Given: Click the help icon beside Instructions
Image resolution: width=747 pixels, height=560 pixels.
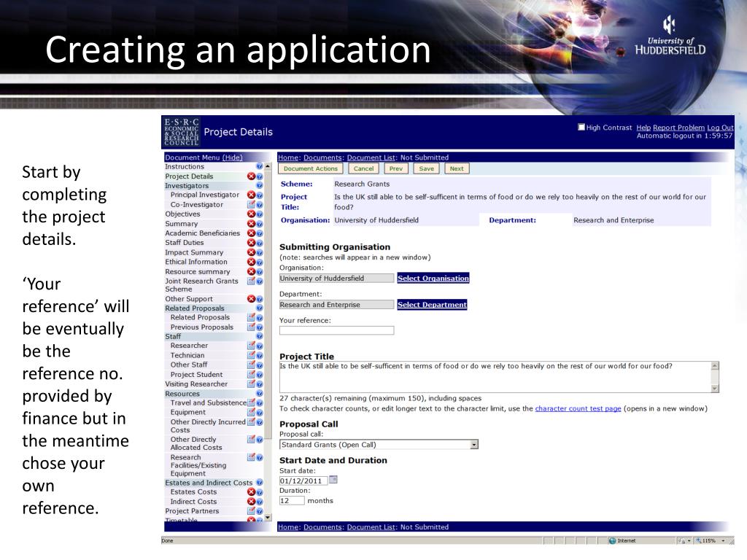Looking at the screenshot, I should click(x=260, y=167).
